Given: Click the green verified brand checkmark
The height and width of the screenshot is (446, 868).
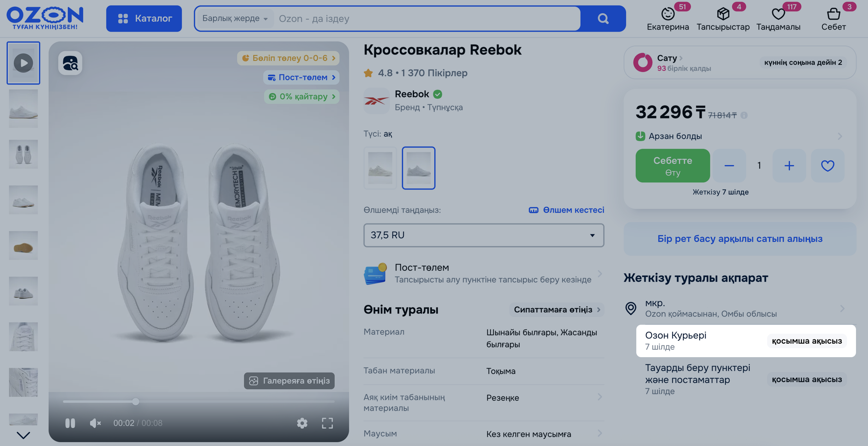Looking at the screenshot, I should click(437, 94).
